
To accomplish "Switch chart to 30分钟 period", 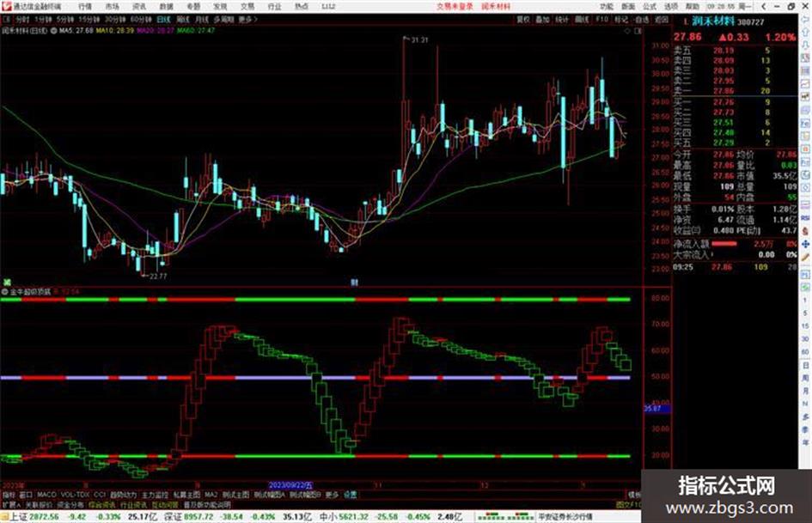I will click(115, 19).
